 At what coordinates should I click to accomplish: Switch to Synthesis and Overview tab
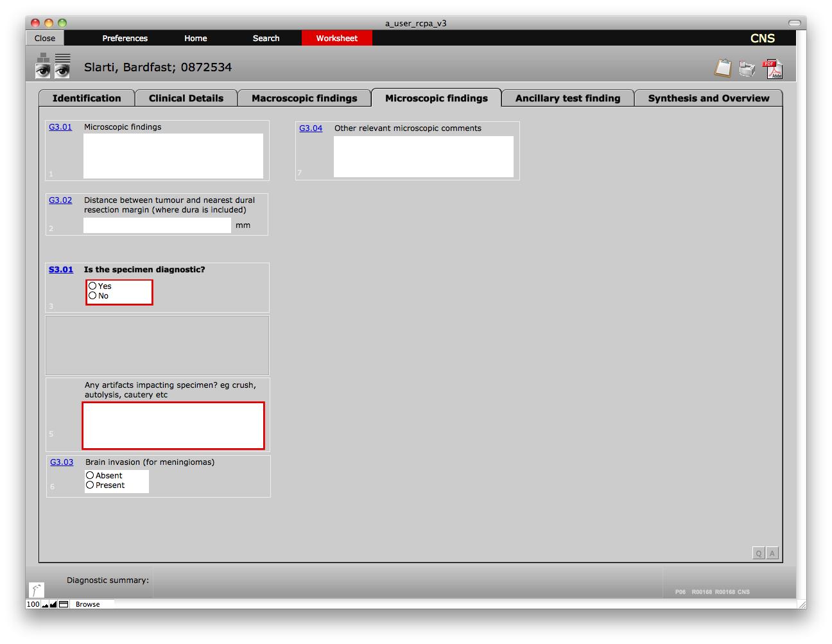point(709,98)
